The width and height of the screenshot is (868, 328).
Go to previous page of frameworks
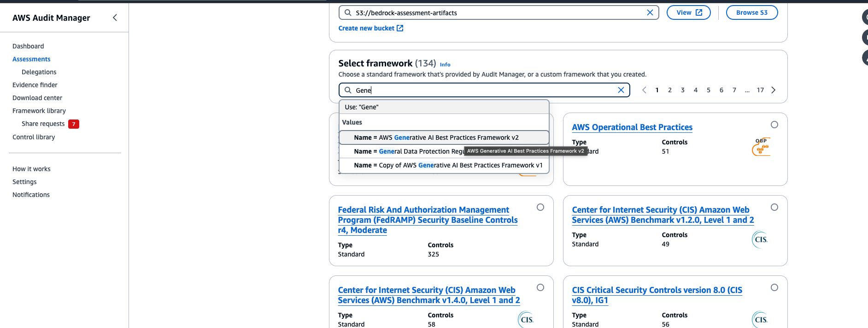coord(644,90)
